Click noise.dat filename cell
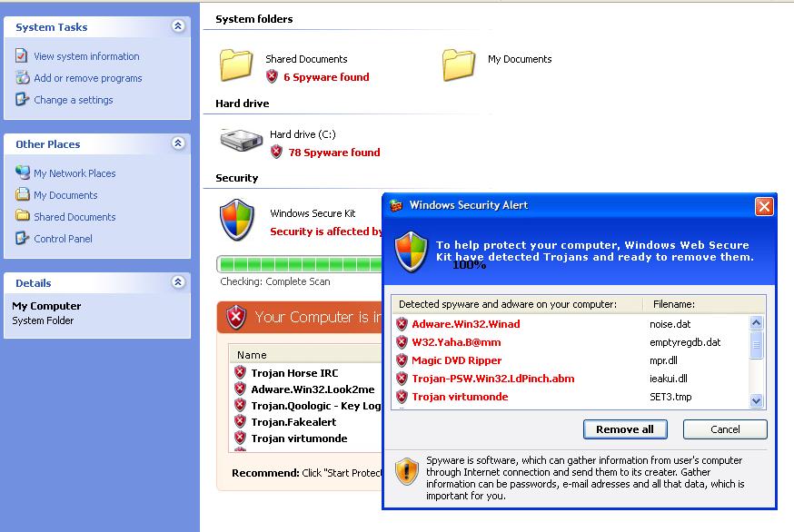The width and height of the screenshot is (794, 532). (670, 324)
